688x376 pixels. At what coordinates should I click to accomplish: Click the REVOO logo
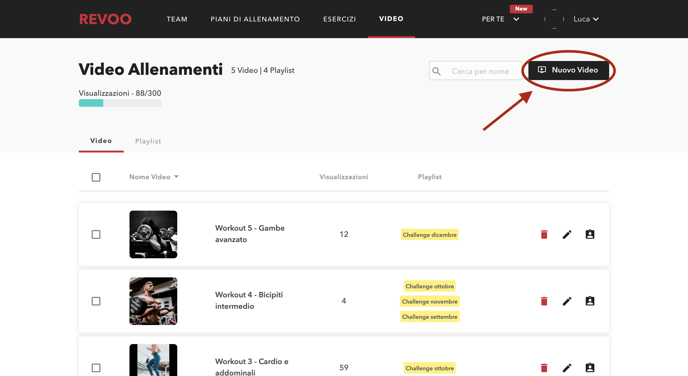(x=105, y=19)
